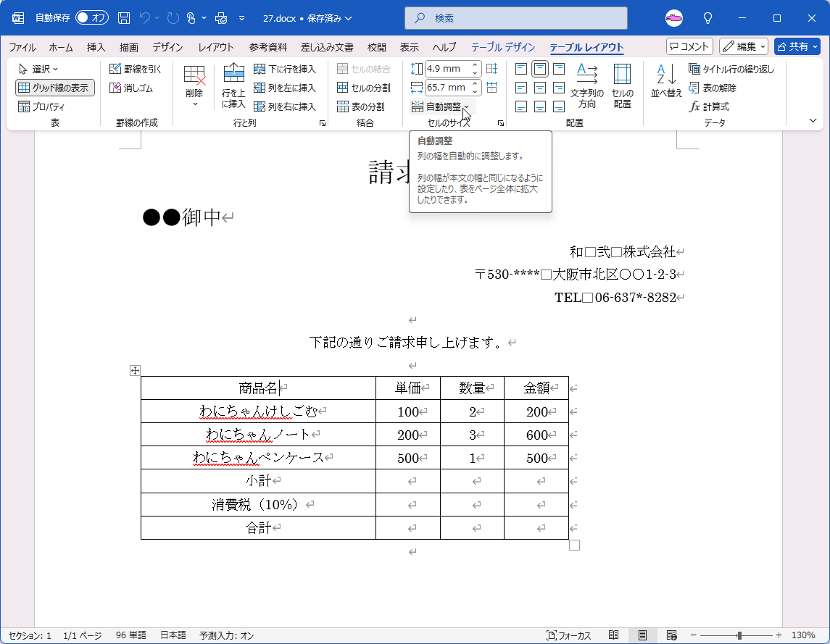Switch to the ホーム tab

tap(61, 47)
